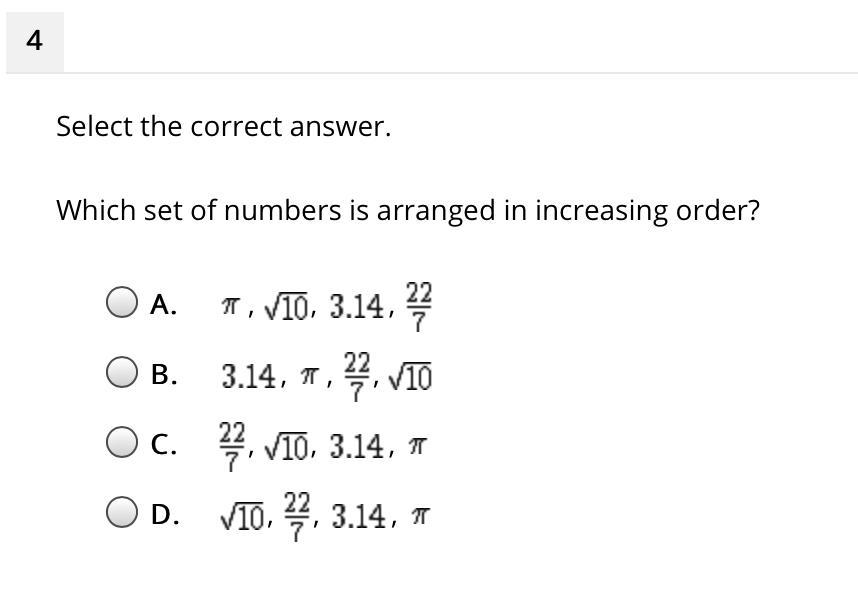Click √10 at end of option B
This screenshot has width=858, height=610.
[x=410, y=377]
